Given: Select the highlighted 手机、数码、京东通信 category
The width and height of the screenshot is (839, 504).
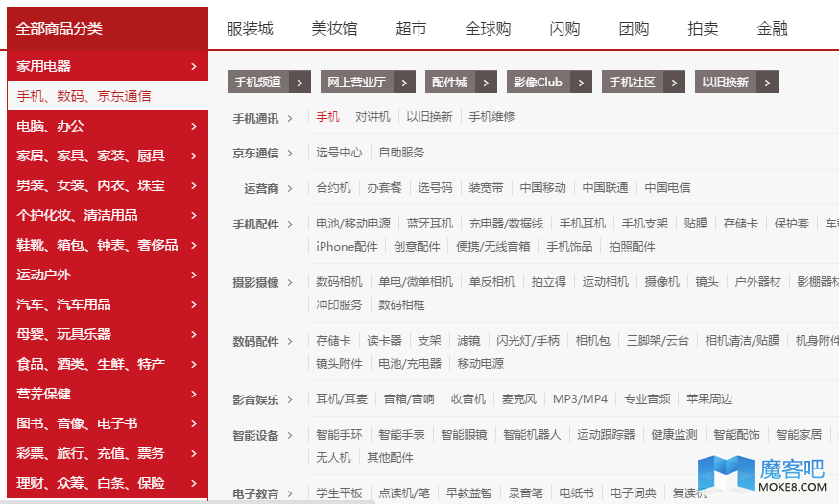Looking at the screenshot, I should [x=84, y=96].
